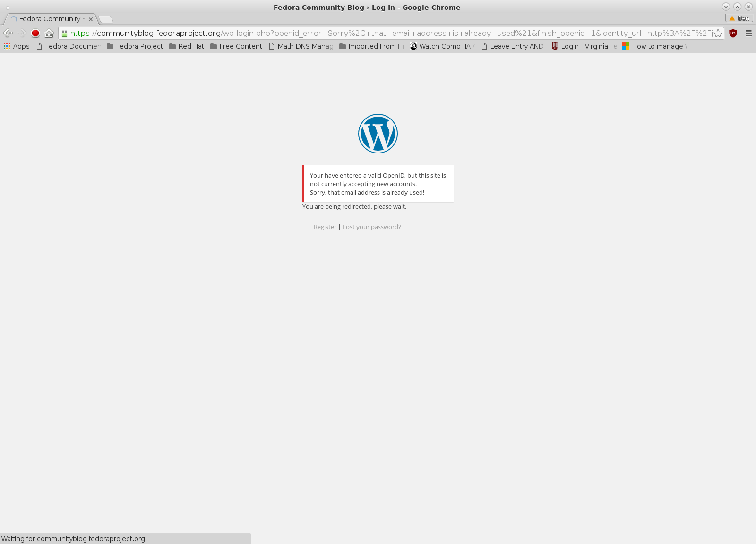Viewport: 756px width, 544px height.
Task: Click the address bar URL field
Action: coord(391,33)
